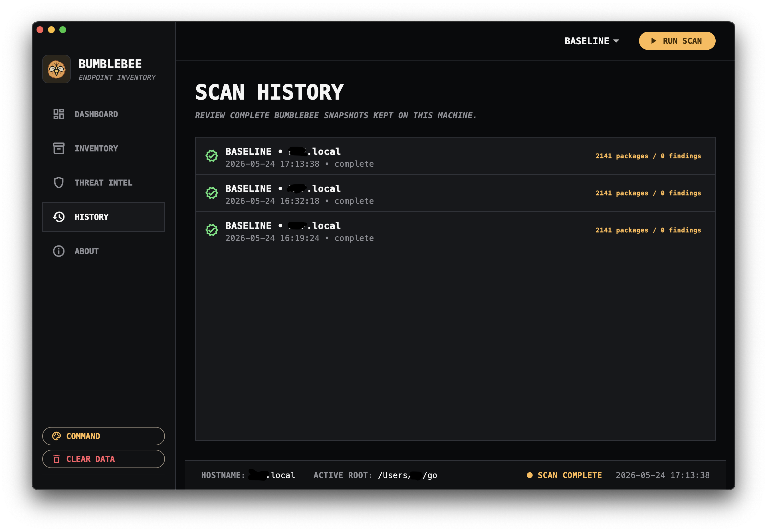
Task: Open the baseline scan from 16:19:24
Action: [455, 230]
